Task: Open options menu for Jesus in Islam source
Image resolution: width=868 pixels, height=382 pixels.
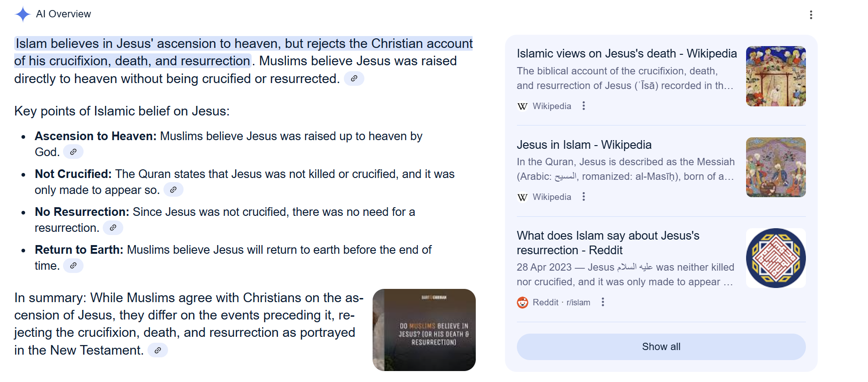Action: [584, 197]
